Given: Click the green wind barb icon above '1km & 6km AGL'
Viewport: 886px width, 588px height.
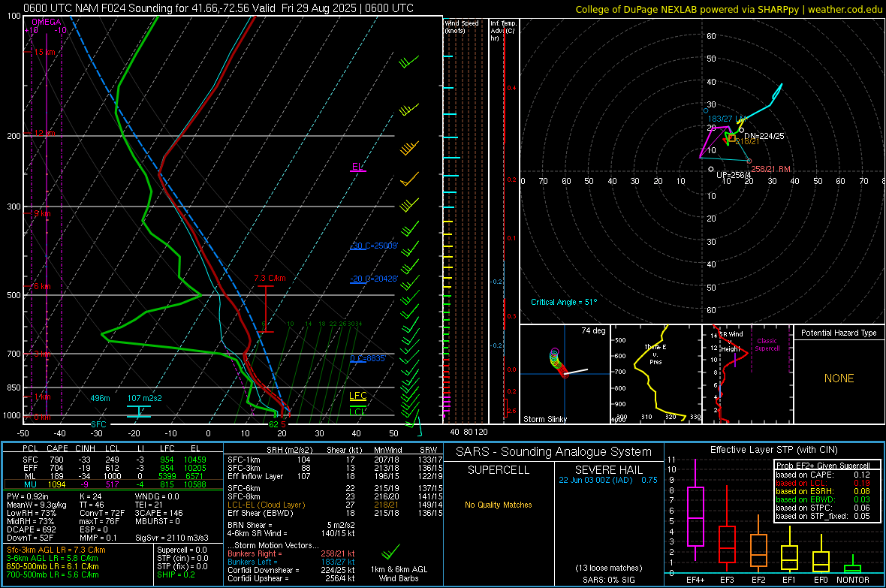Looking at the screenshot, I should [390, 552].
